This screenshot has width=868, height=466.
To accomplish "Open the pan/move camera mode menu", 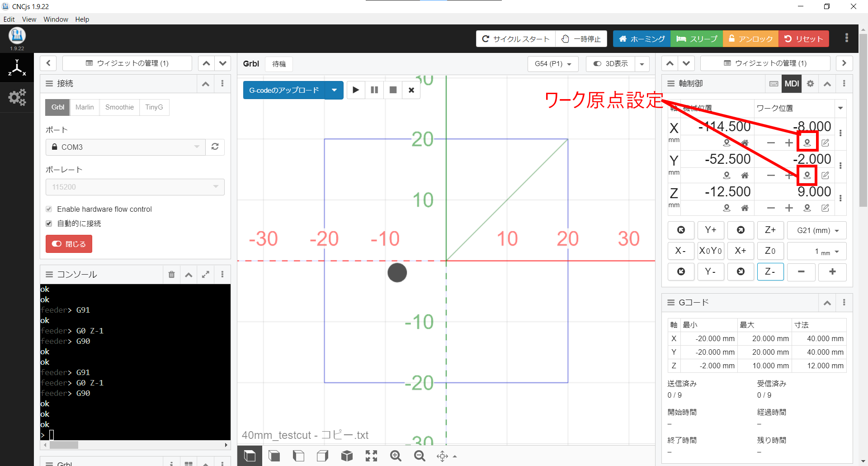I will pyautogui.click(x=446, y=456).
